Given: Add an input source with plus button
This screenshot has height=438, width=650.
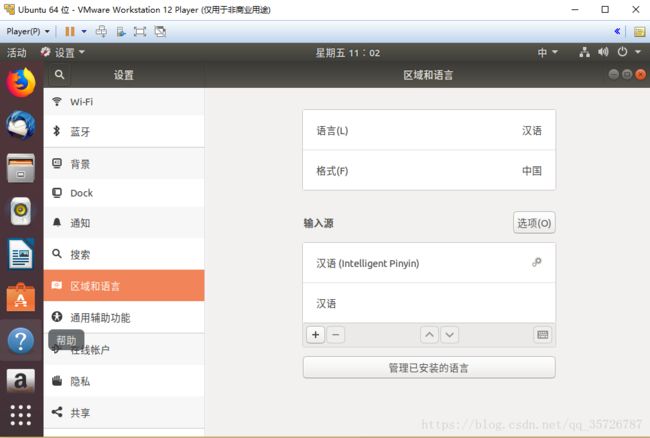Looking at the screenshot, I should 315,335.
